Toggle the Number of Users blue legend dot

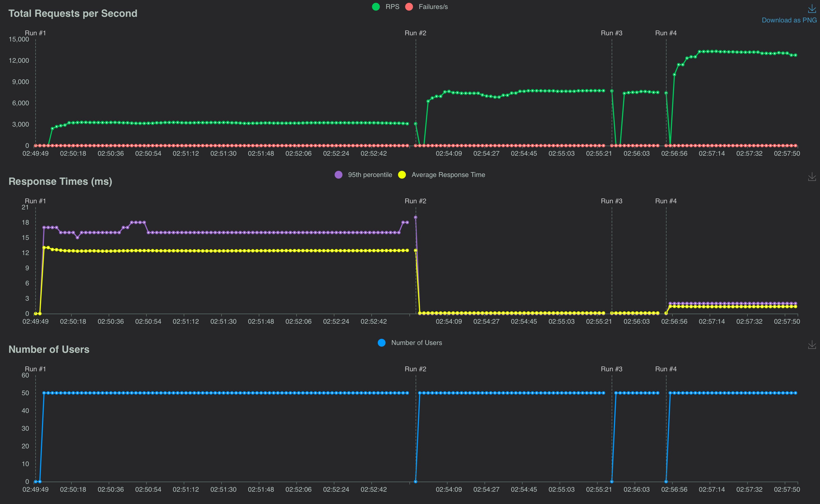[x=382, y=343]
